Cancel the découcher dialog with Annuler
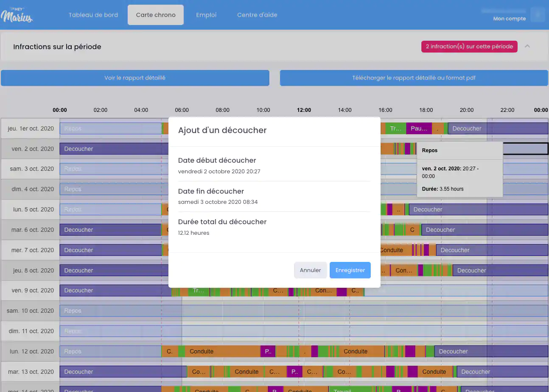549x392 pixels. coord(310,270)
